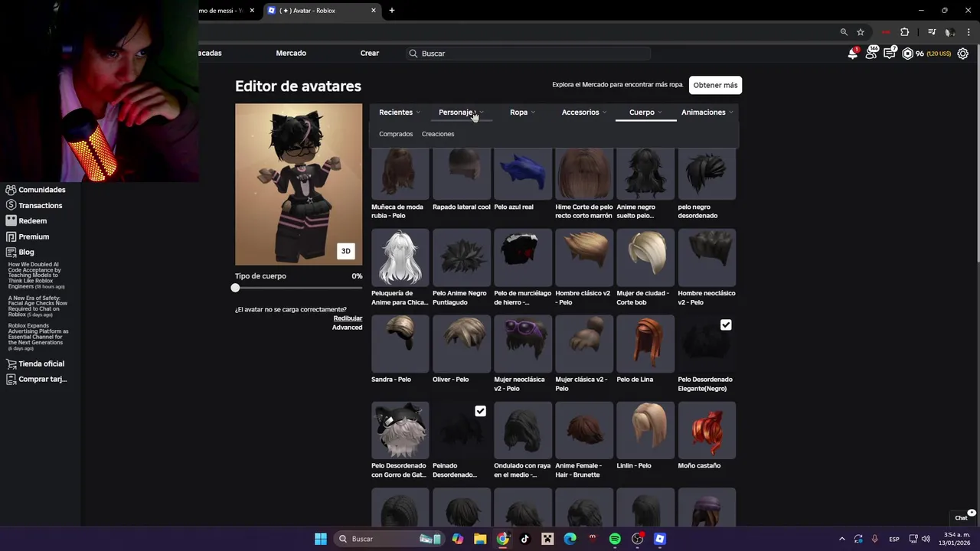Open File Explorer from the taskbar
Viewport: 980px width, 551px height.
coord(480,539)
